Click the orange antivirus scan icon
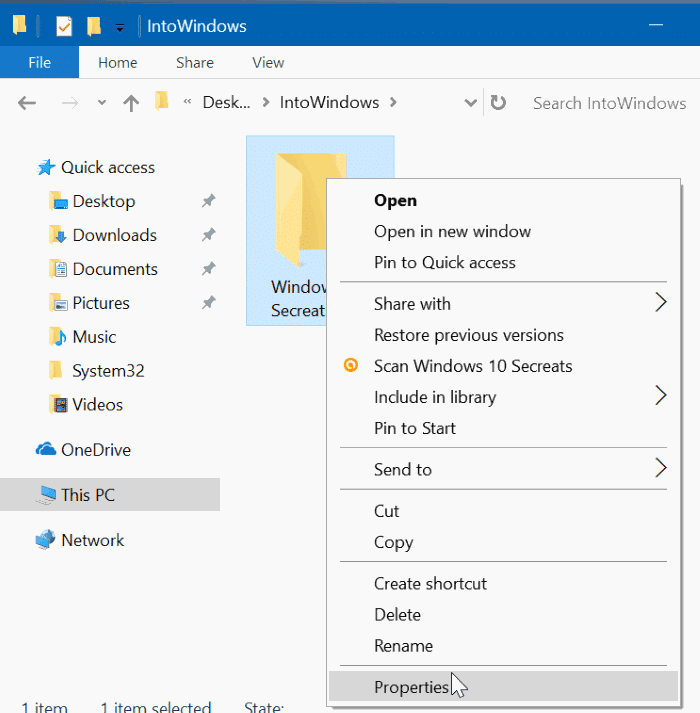700x713 pixels. click(x=351, y=365)
